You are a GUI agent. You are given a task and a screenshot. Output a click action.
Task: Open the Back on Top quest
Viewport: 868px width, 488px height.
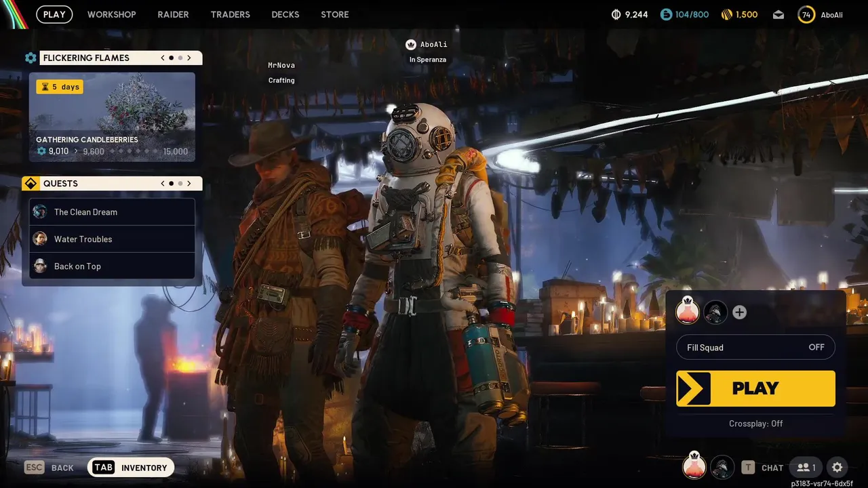pyautogui.click(x=112, y=266)
